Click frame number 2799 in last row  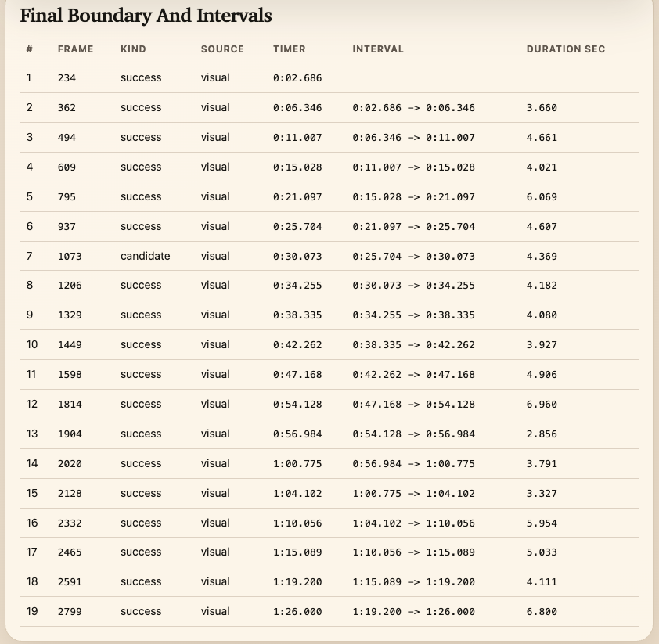(70, 612)
